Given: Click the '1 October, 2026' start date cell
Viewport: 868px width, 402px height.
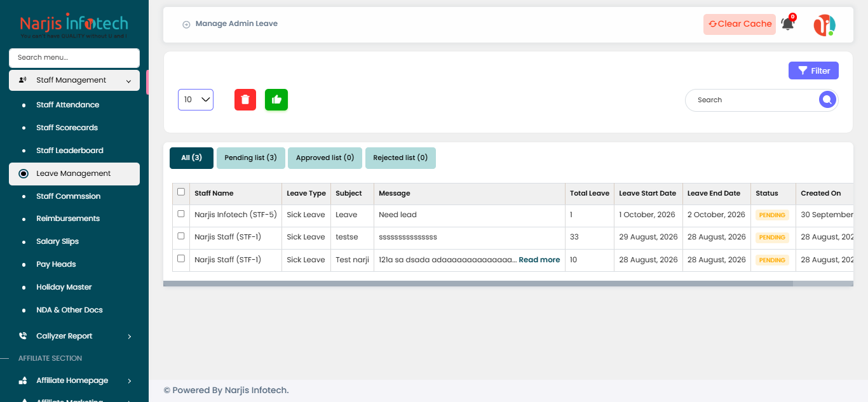Looking at the screenshot, I should [647, 215].
